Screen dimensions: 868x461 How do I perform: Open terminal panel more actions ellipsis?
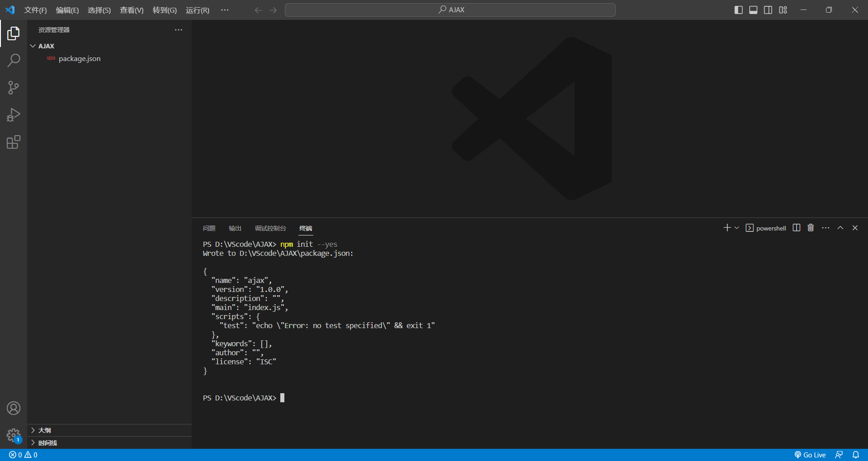click(x=826, y=228)
